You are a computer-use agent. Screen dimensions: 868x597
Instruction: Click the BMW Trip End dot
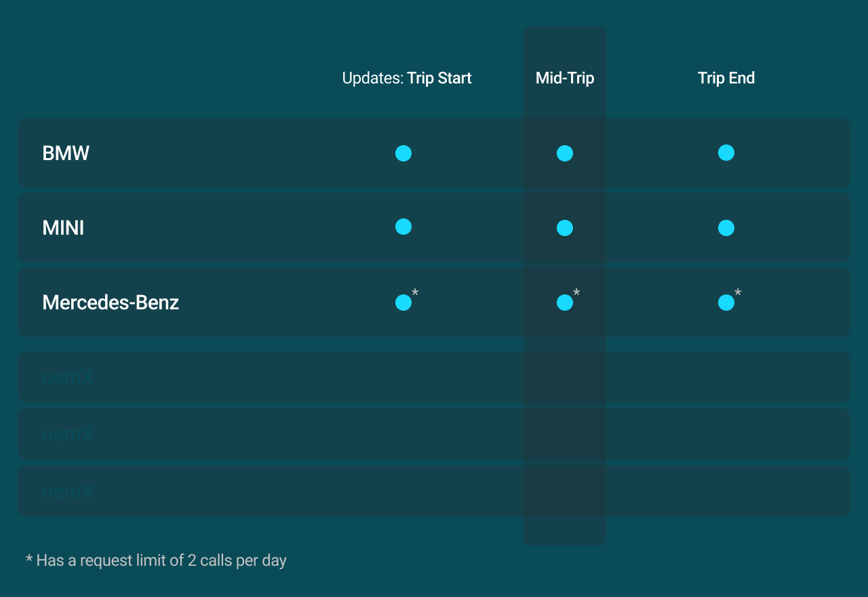coord(726,153)
